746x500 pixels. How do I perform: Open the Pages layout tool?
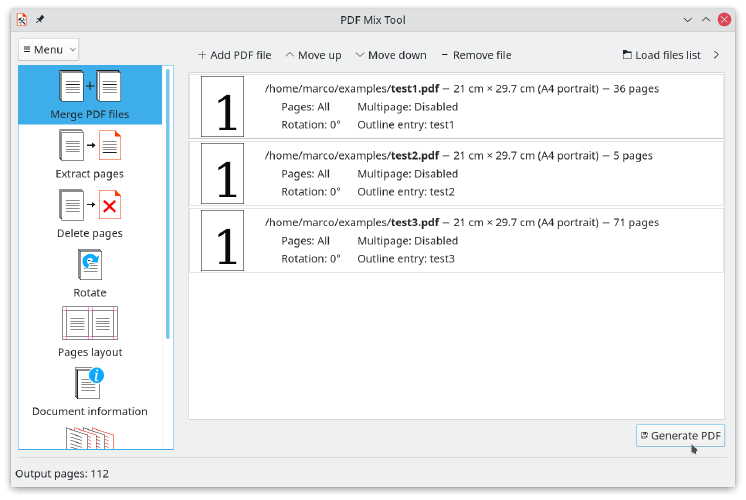90,333
